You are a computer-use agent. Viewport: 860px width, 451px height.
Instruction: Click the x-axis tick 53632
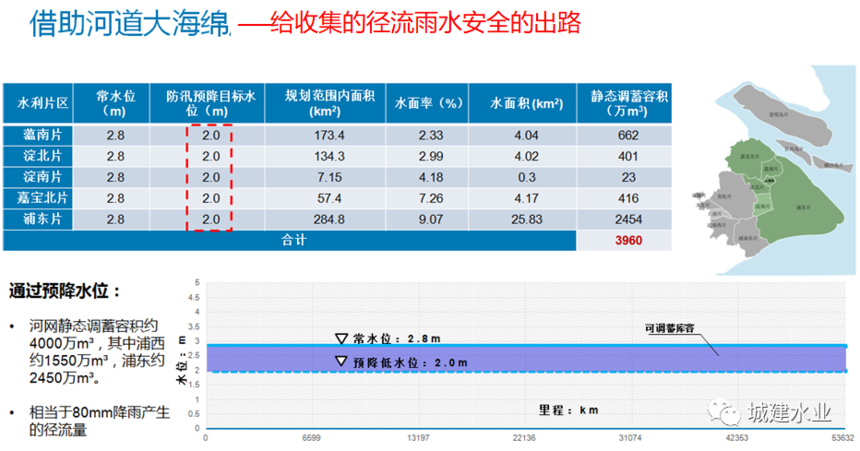pyautogui.click(x=843, y=438)
